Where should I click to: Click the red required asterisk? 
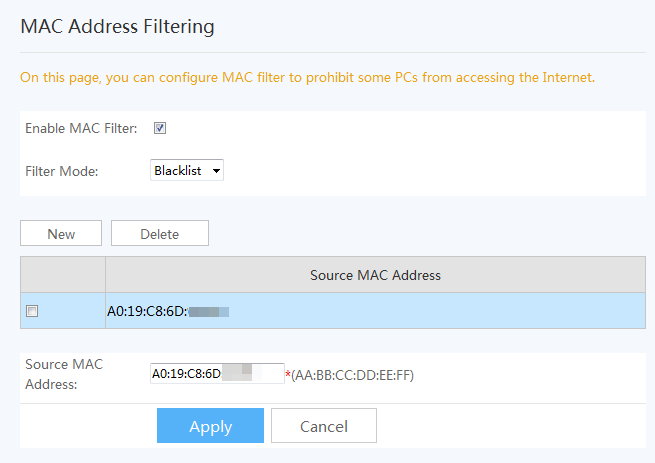tap(288, 376)
